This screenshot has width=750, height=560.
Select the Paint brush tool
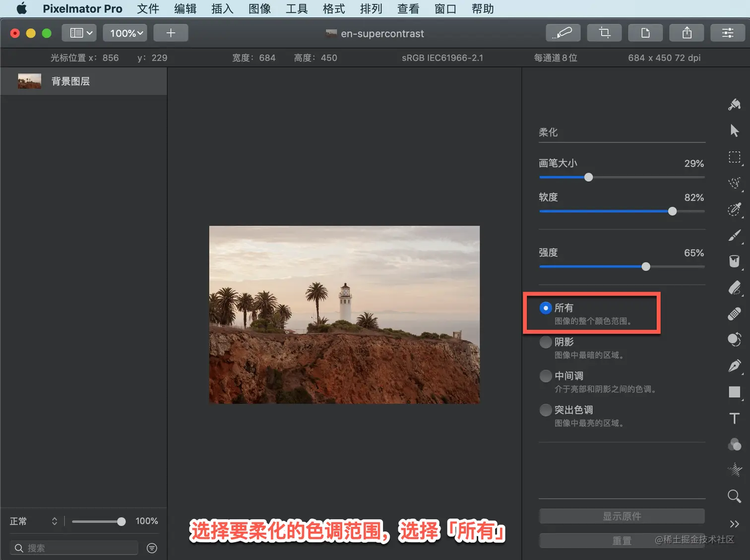[x=735, y=235]
